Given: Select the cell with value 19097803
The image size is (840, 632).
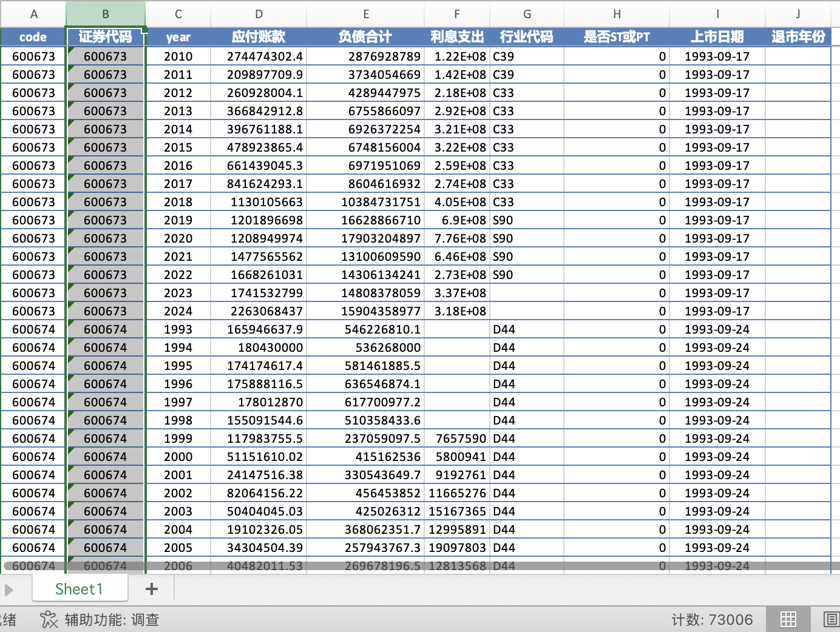Looking at the screenshot, I should (457, 548).
